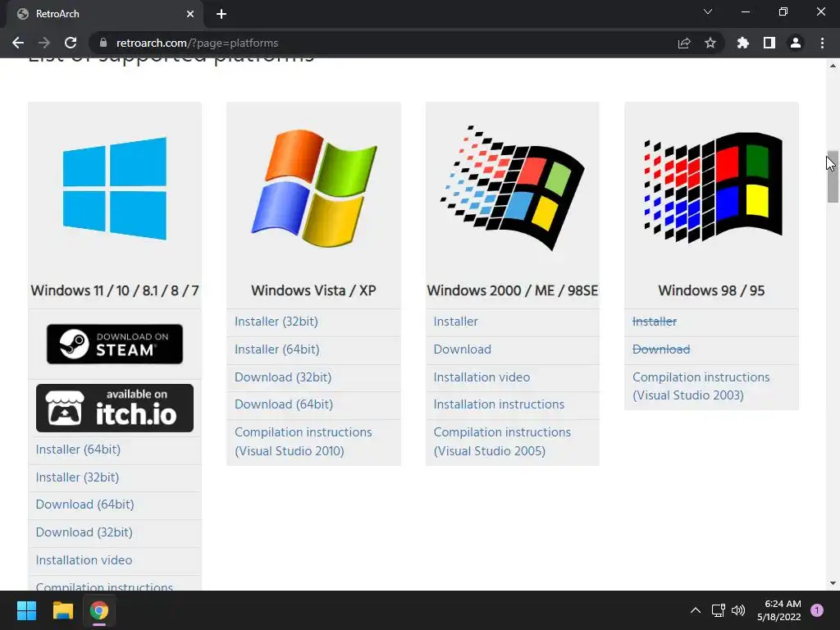Click the Windows 98 / 95 logo image
The width and height of the screenshot is (840, 630).
pyautogui.click(x=713, y=188)
